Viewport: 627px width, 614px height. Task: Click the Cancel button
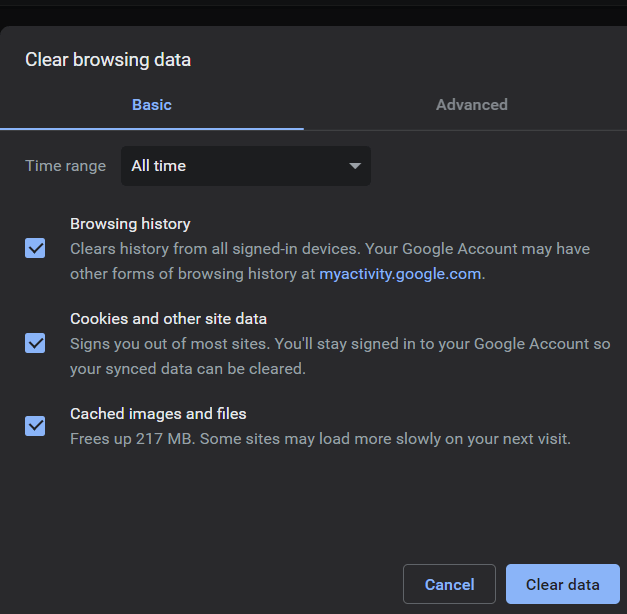tap(449, 584)
